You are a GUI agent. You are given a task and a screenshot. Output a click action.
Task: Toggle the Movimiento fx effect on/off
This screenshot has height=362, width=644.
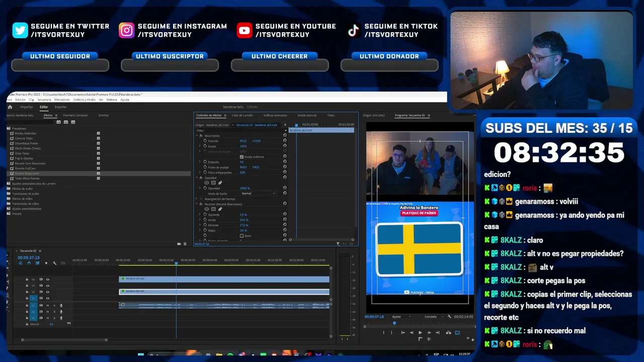tap(201, 136)
